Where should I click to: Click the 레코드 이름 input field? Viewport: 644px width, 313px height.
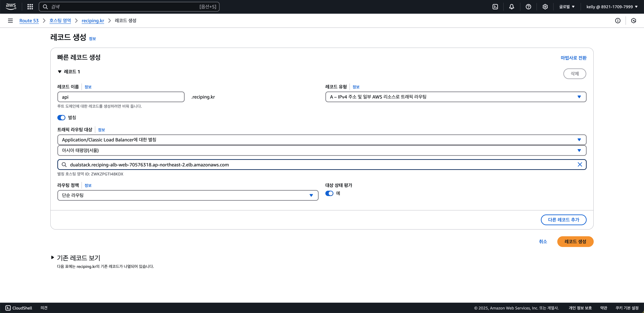click(x=121, y=97)
